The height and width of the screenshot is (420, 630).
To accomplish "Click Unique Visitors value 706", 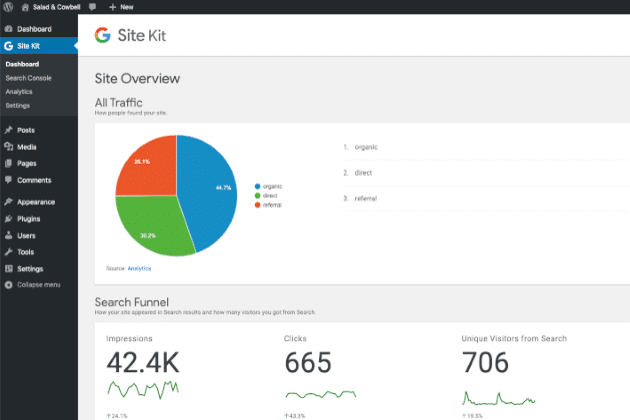I will point(485,363).
